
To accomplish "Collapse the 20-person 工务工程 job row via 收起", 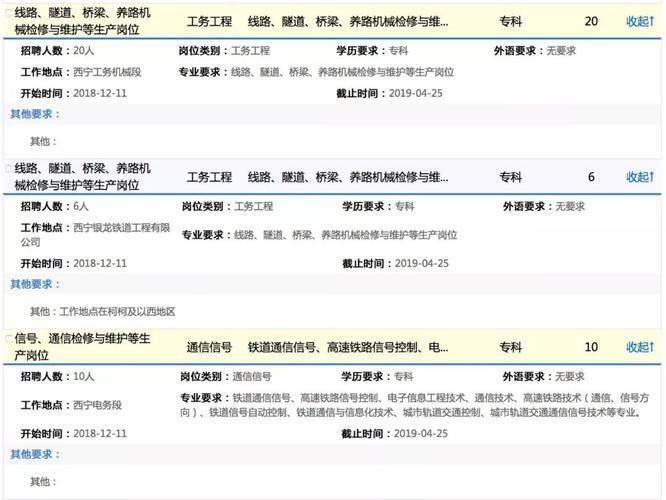I will coord(640,21).
